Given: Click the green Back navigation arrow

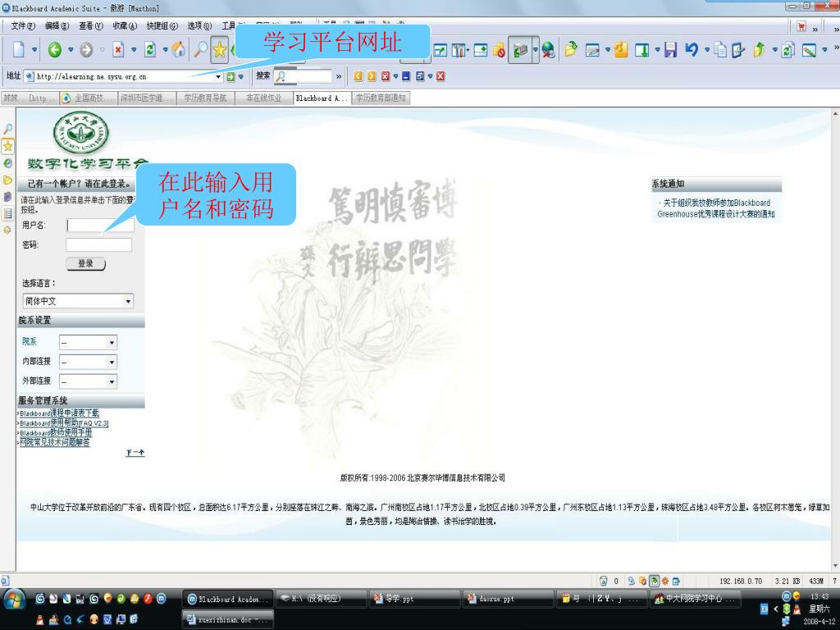Looking at the screenshot, I should pos(55,51).
